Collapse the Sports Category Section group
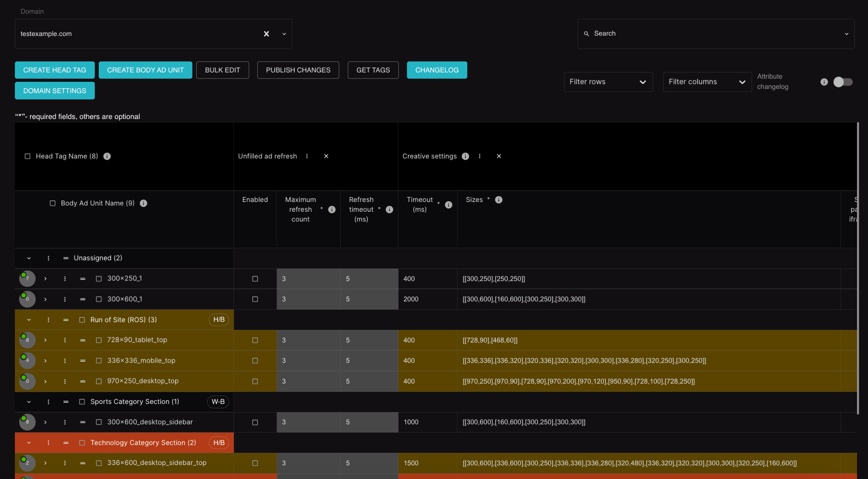The image size is (868, 479). click(29, 402)
